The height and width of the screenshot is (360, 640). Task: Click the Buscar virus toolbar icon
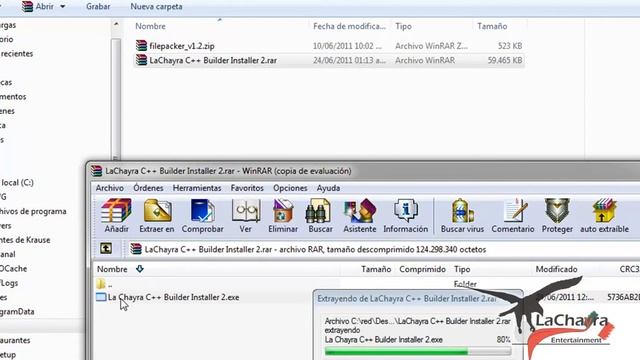click(x=462, y=216)
